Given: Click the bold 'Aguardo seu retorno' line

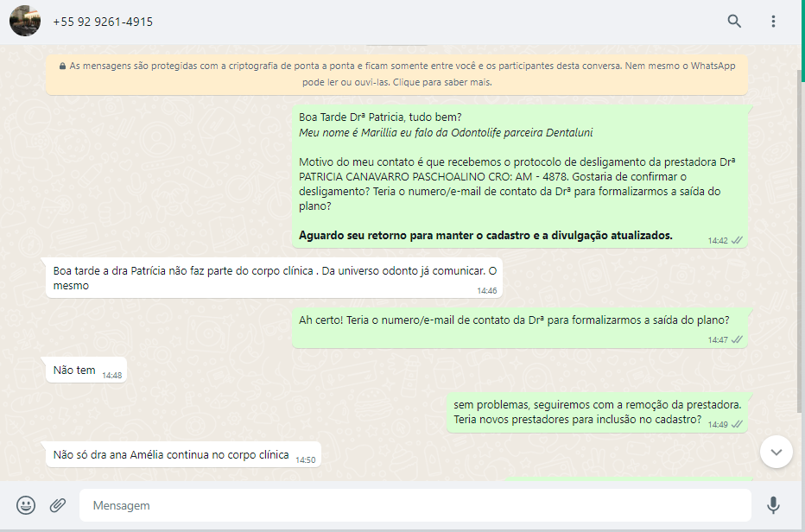Looking at the screenshot, I should 485,235.
